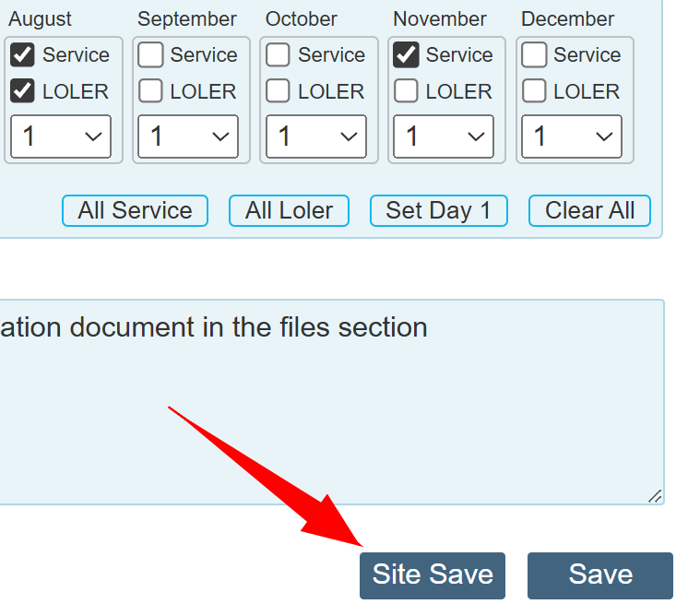The image size is (688, 616).
Task: Check LOLER for December
Action: pos(534,91)
